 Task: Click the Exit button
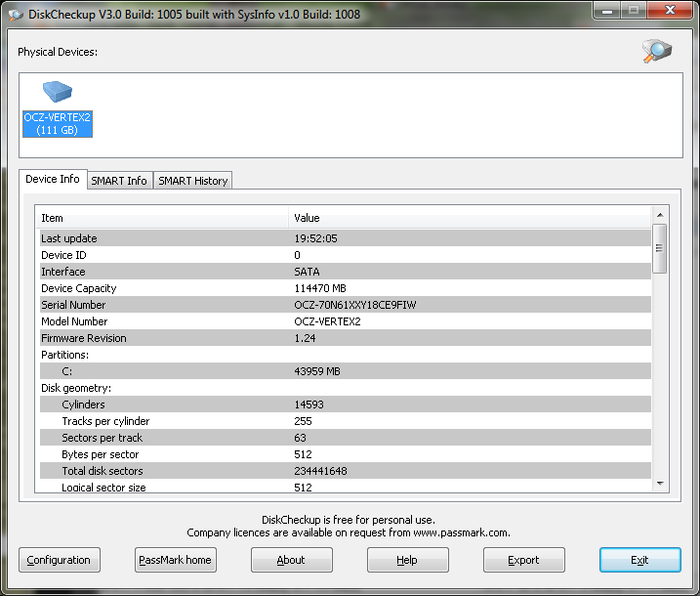click(x=639, y=560)
